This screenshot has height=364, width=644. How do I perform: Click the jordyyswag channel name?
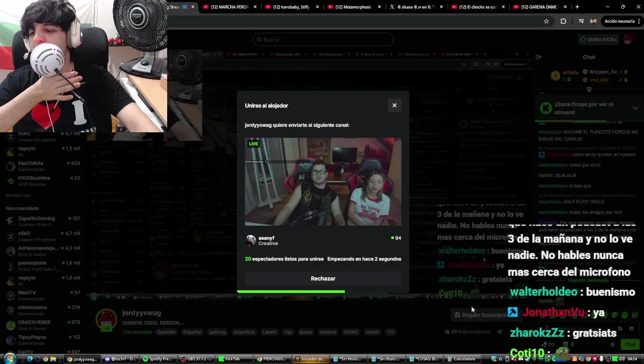141,313
